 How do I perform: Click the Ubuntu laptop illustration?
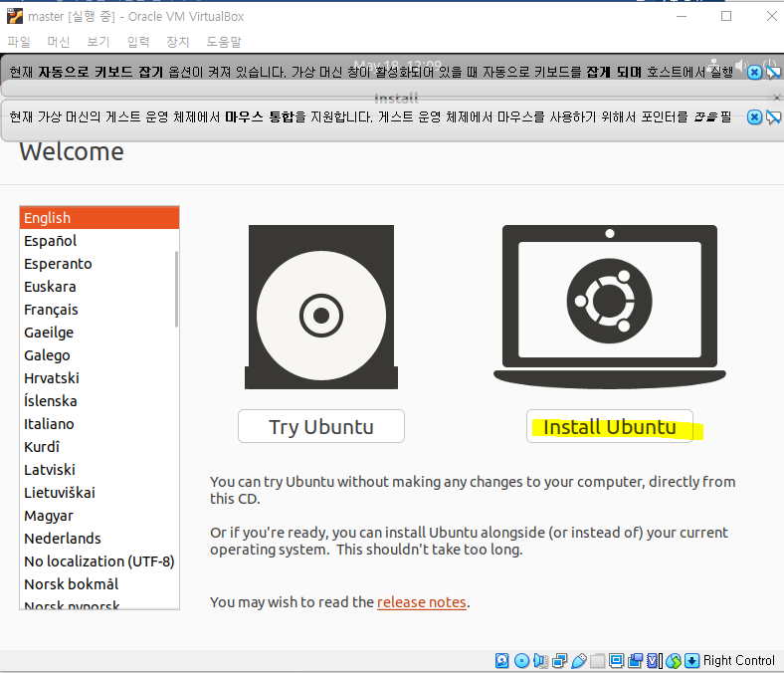click(610, 307)
